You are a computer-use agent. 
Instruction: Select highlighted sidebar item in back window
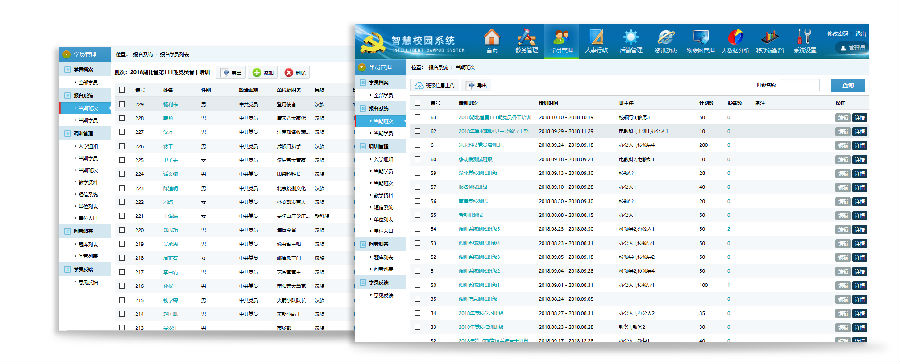[84, 108]
